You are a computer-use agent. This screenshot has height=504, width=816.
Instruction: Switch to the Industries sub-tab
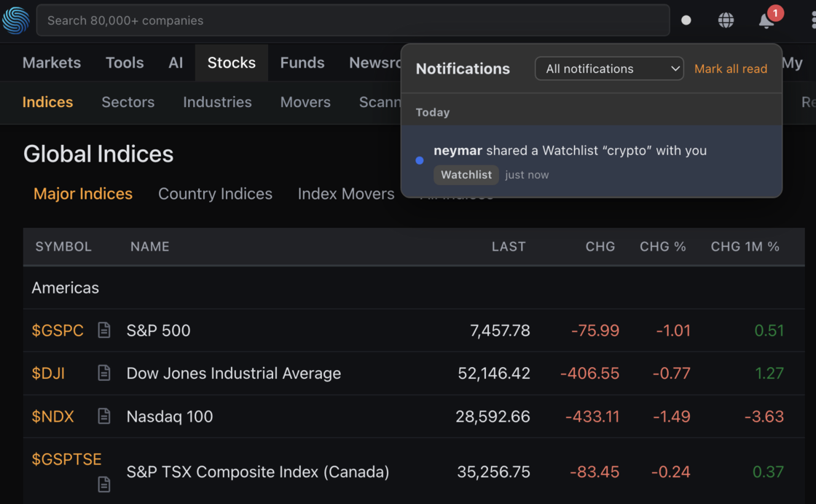click(217, 102)
